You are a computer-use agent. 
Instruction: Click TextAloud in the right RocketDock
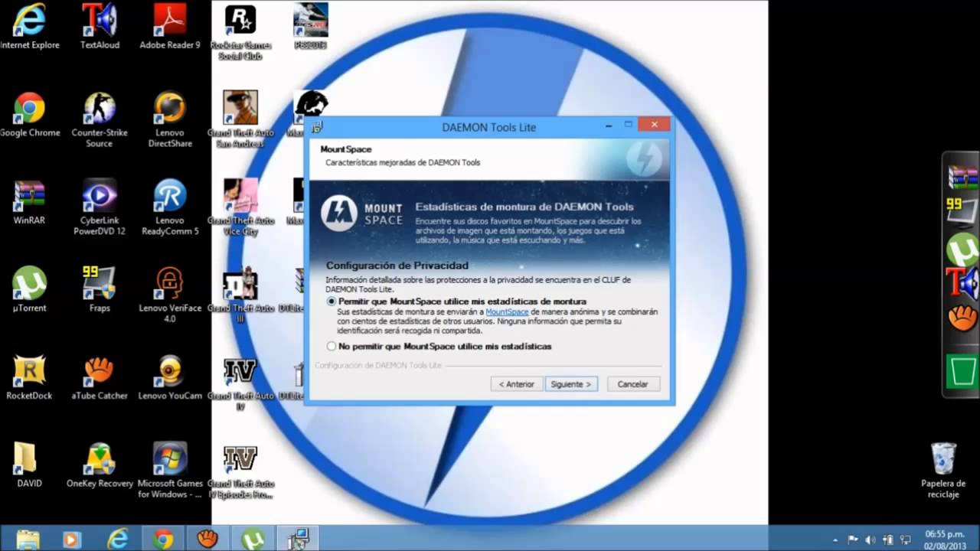pyautogui.click(x=962, y=282)
